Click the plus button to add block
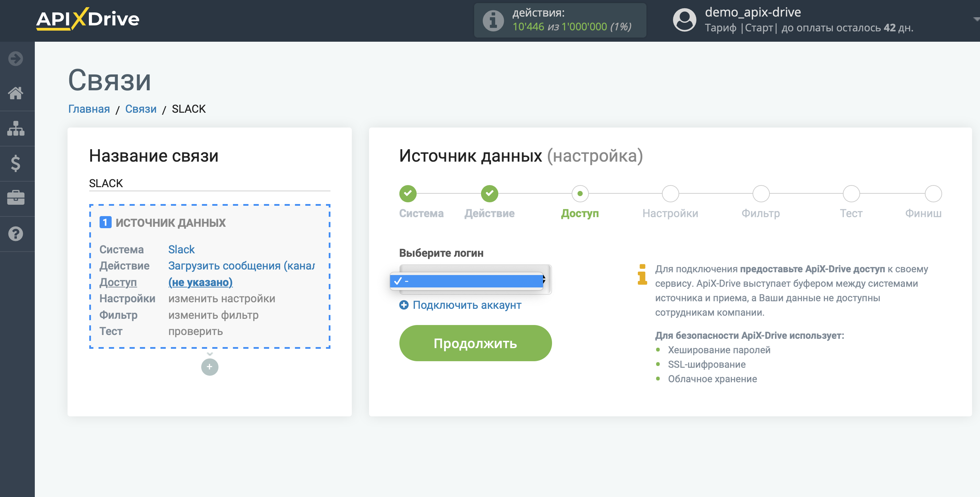The width and height of the screenshot is (980, 497). (210, 367)
